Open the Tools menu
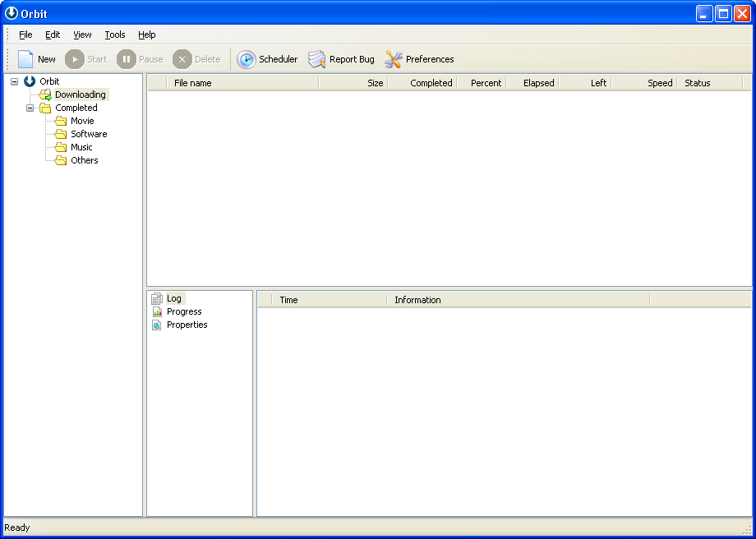 [x=115, y=35]
